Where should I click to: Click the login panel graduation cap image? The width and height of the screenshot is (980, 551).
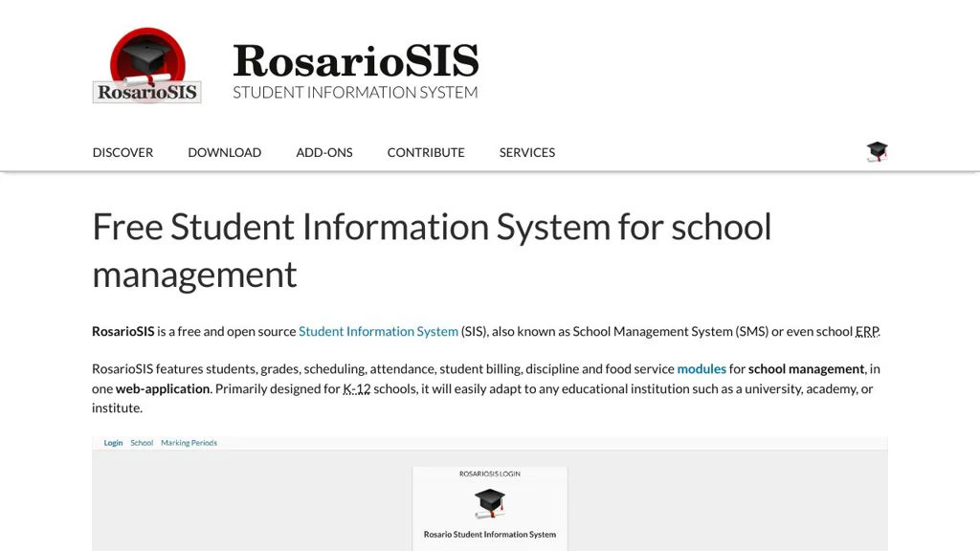(x=489, y=503)
